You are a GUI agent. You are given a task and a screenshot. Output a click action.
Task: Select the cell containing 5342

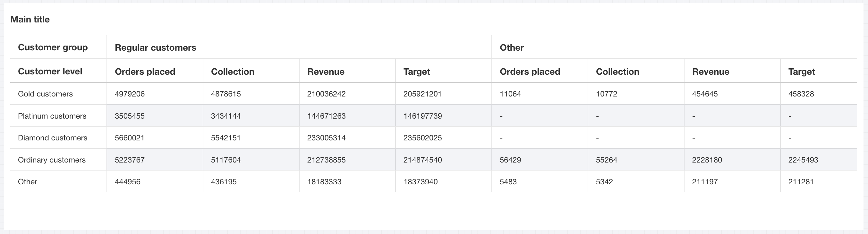coord(605,182)
